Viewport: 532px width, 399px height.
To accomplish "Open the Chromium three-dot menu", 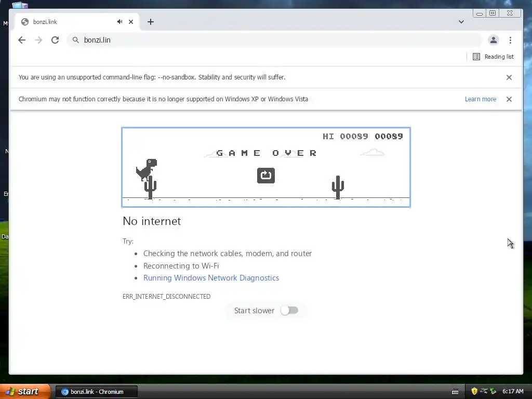I will [x=510, y=40].
